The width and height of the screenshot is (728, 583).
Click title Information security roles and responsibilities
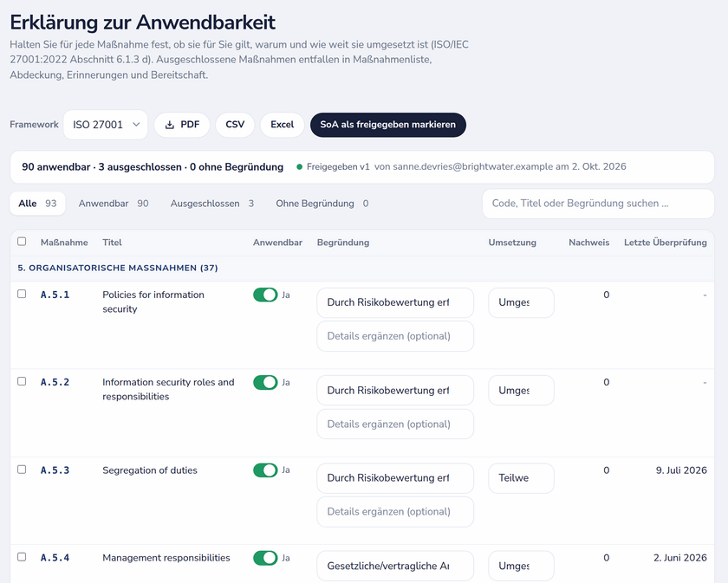168,390
